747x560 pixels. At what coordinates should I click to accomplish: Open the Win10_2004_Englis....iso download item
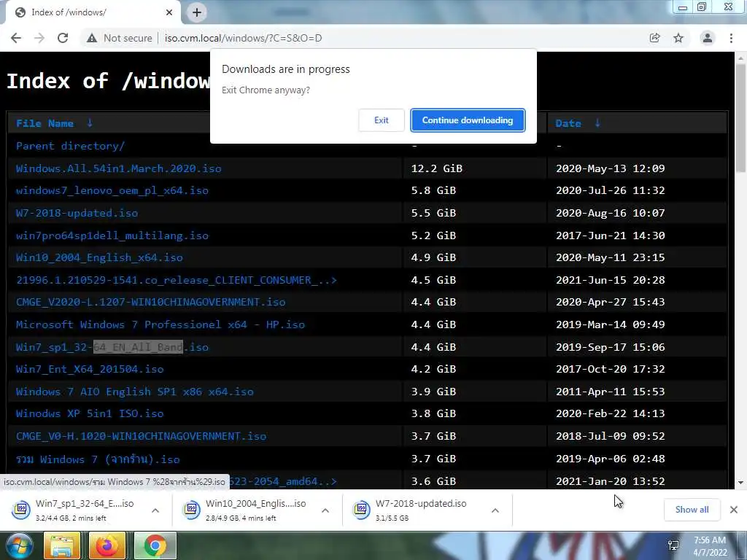[x=255, y=510]
